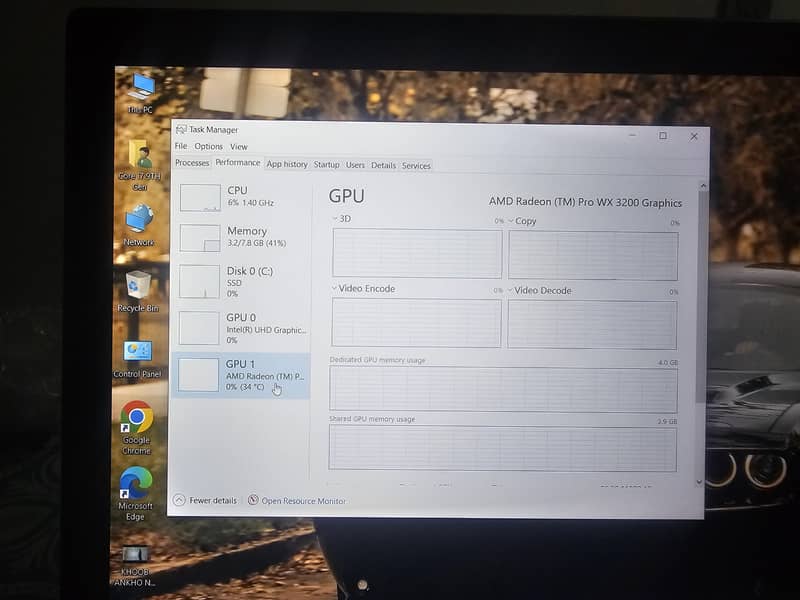Click the scrollbar up arrow in Performance pane
The image size is (800, 600).
tap(703, 186)
